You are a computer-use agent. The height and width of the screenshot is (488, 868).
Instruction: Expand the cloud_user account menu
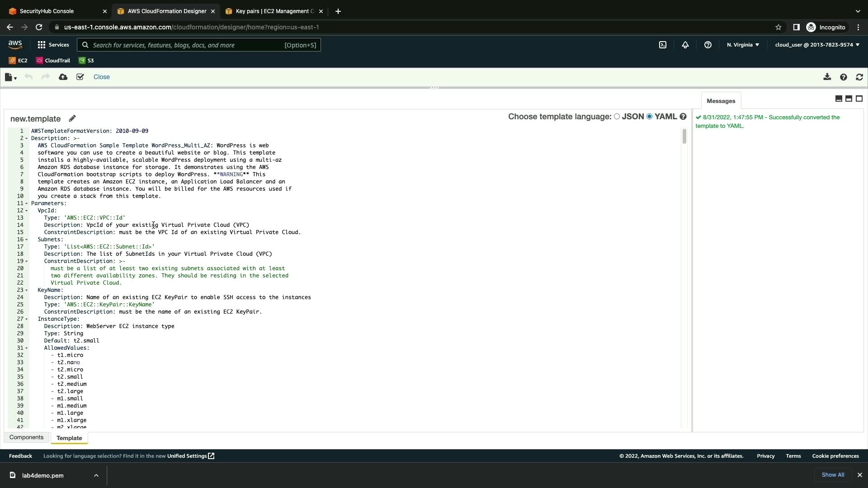pos(817,45)
